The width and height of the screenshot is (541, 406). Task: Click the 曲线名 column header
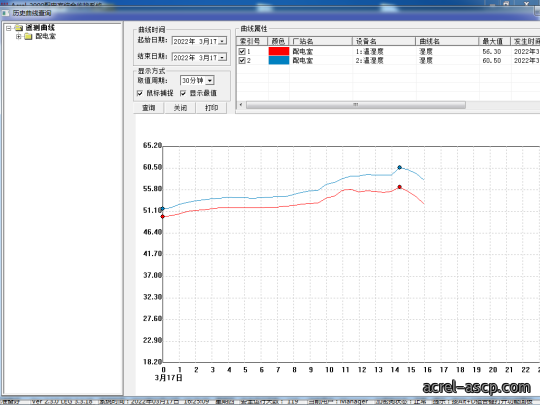click(x=447, y=41)
